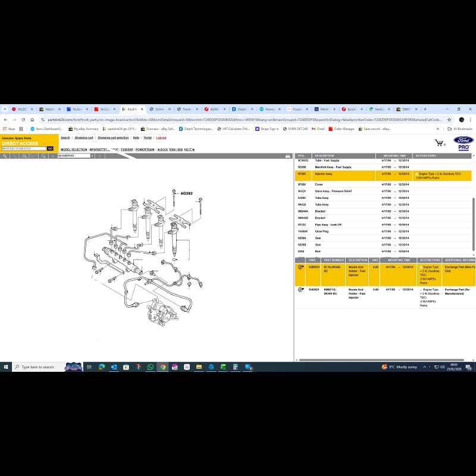Click the NEXT navigation link
Image resolution: width=476 pixels, height=476 pixels.
(x=189, y=150)
